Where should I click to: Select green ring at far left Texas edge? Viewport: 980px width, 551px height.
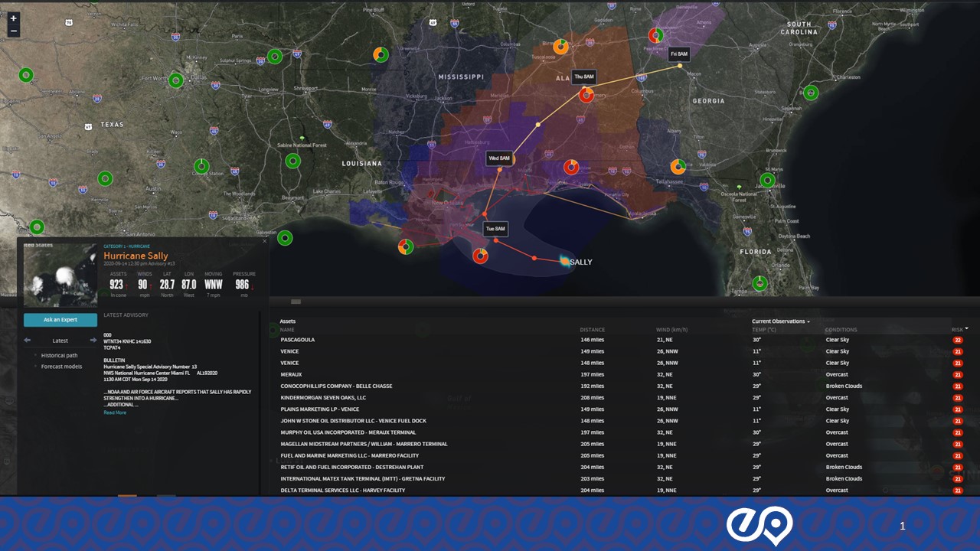(26, 75)
